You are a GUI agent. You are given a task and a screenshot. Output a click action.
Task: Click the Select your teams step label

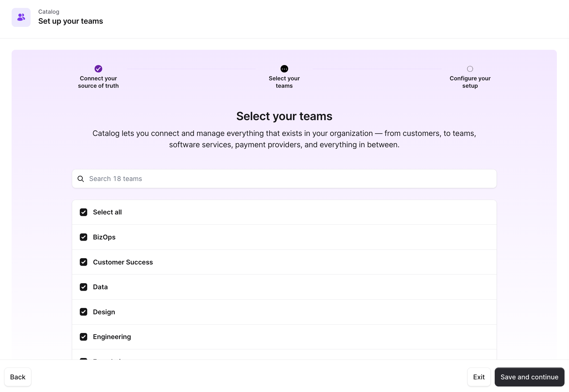click(x=284, y=82)
